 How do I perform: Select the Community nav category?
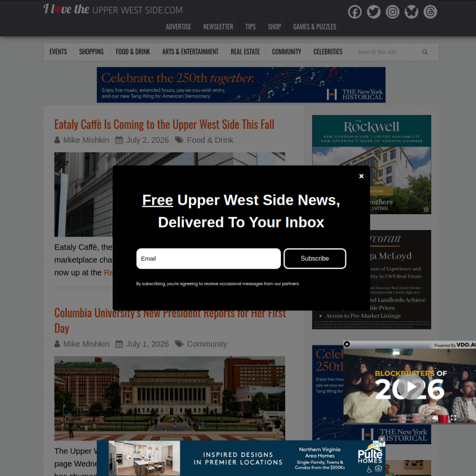click(x=286, y=52)
